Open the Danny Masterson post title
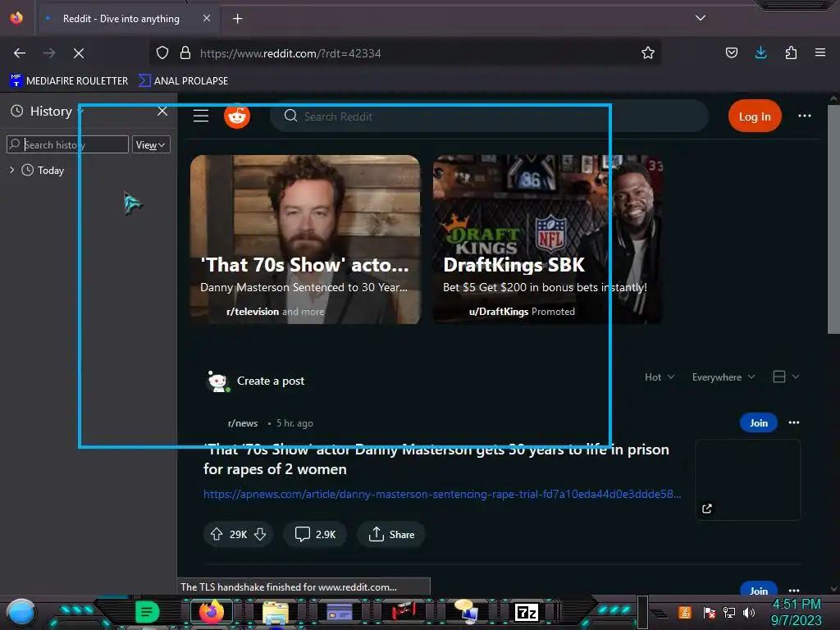Viewport: 840px width, 630px height. click(436, 459)
